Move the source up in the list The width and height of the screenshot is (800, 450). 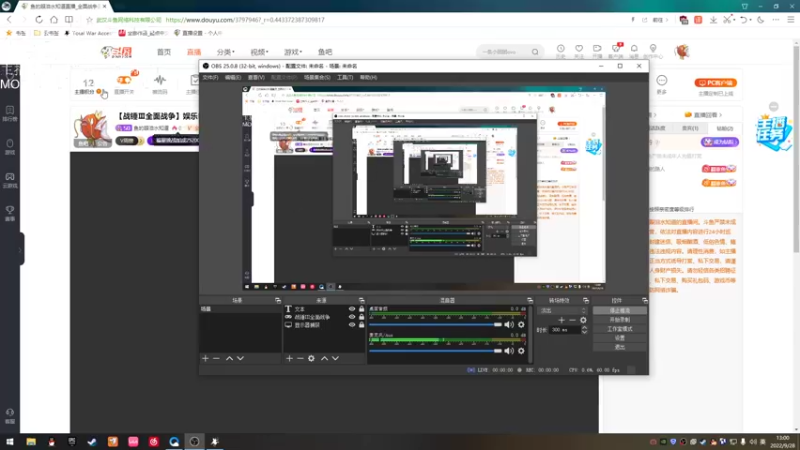pos(324,358)
